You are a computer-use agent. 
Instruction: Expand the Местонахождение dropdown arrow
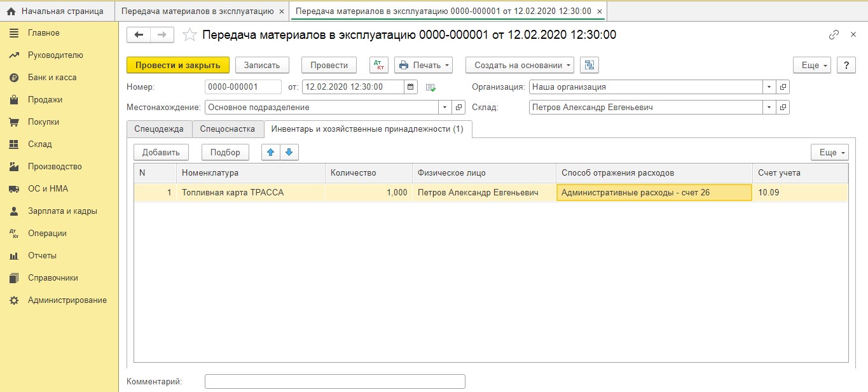coord(444,108)
